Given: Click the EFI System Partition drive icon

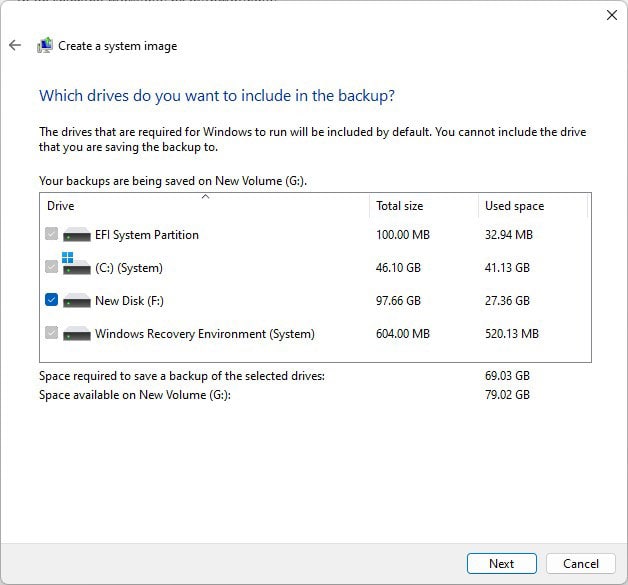Looking at the screenshot, I should point(77,235).
